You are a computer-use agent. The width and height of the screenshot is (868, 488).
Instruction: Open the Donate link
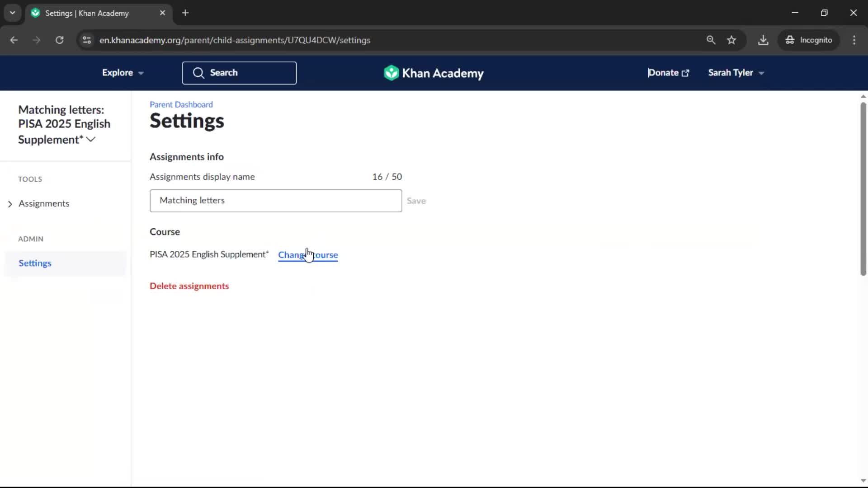668,73
